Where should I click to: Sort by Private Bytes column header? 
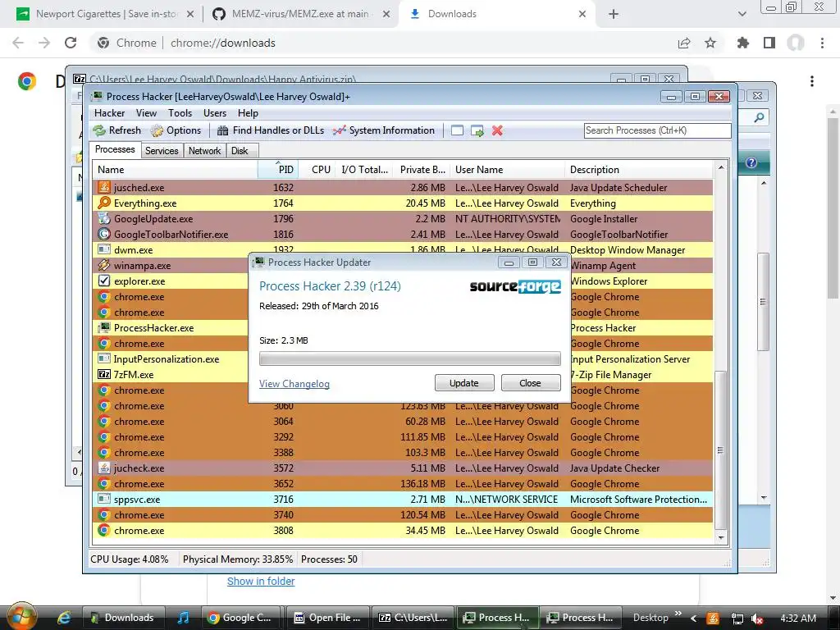pos(421,169)
